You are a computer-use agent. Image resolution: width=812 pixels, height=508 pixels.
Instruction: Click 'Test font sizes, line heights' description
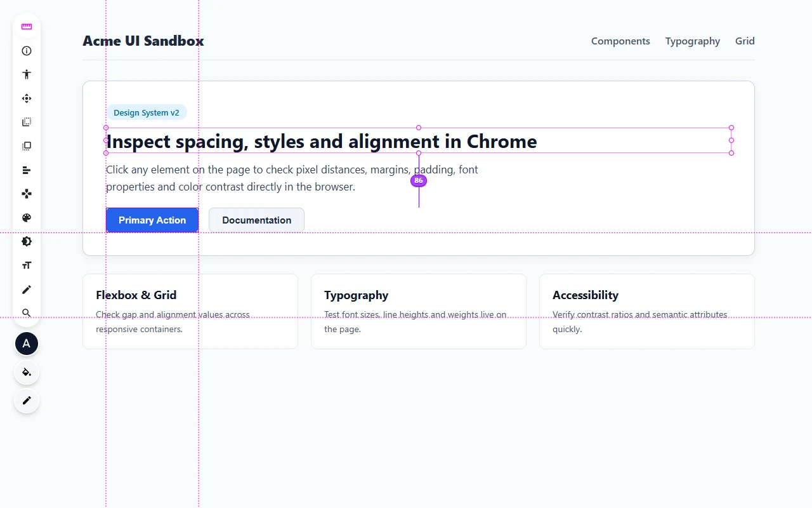[416, 322]
